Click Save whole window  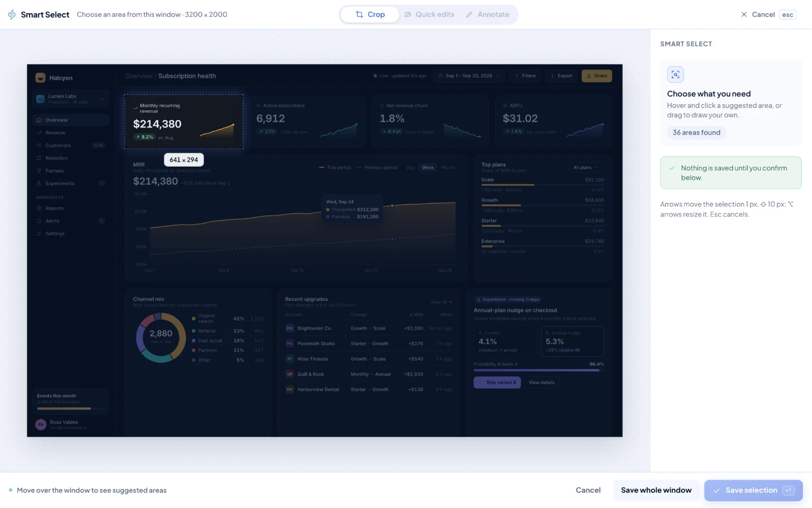point(656,490)
